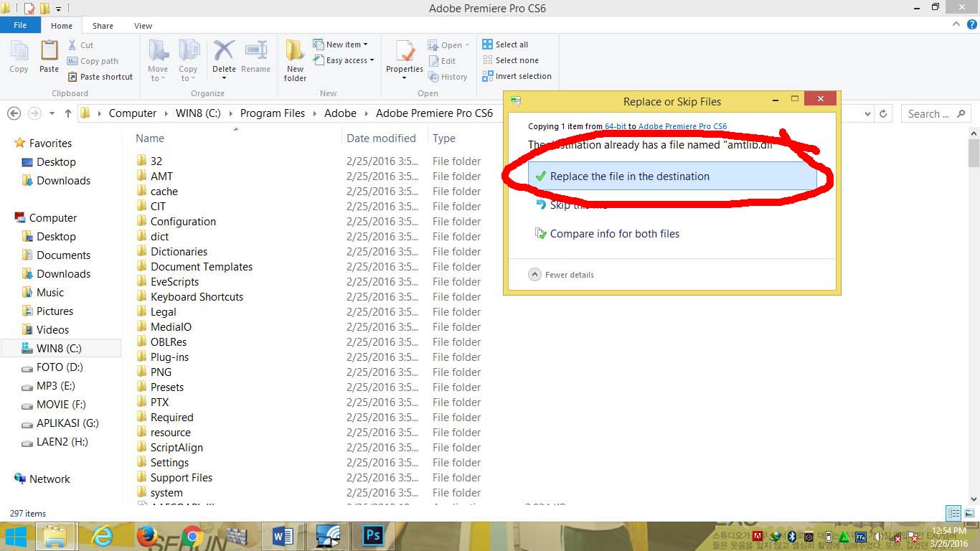Click Select all in the ribbon
This screenshot has width=980, height=551.
pos(506,44)
